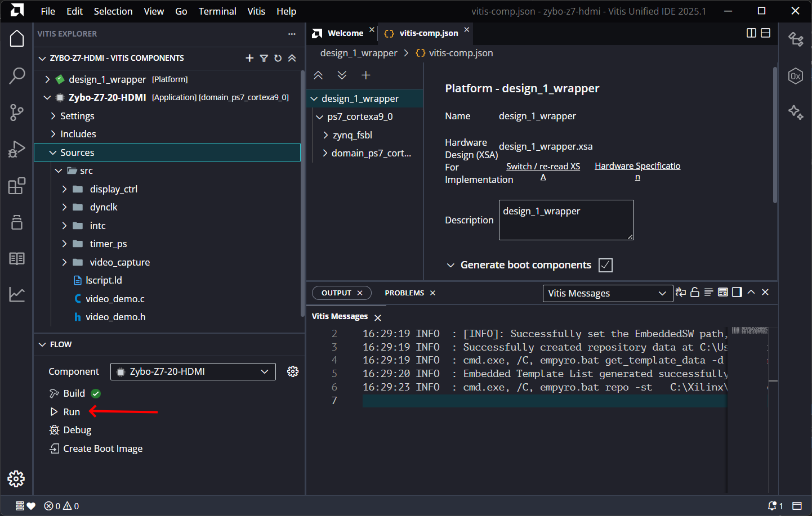Toggle word wrap icon in output toolbar
812x516 pixels.
(x=681, y=292)
